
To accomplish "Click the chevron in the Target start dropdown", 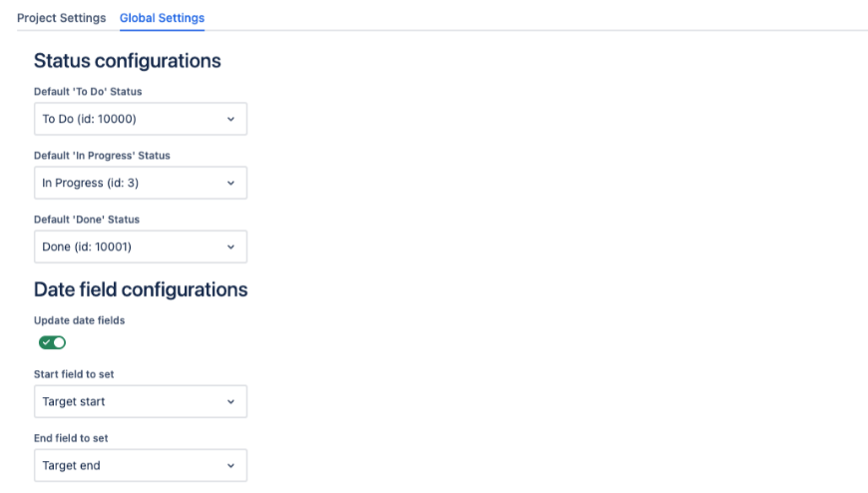I will click(x=230, y=401).
